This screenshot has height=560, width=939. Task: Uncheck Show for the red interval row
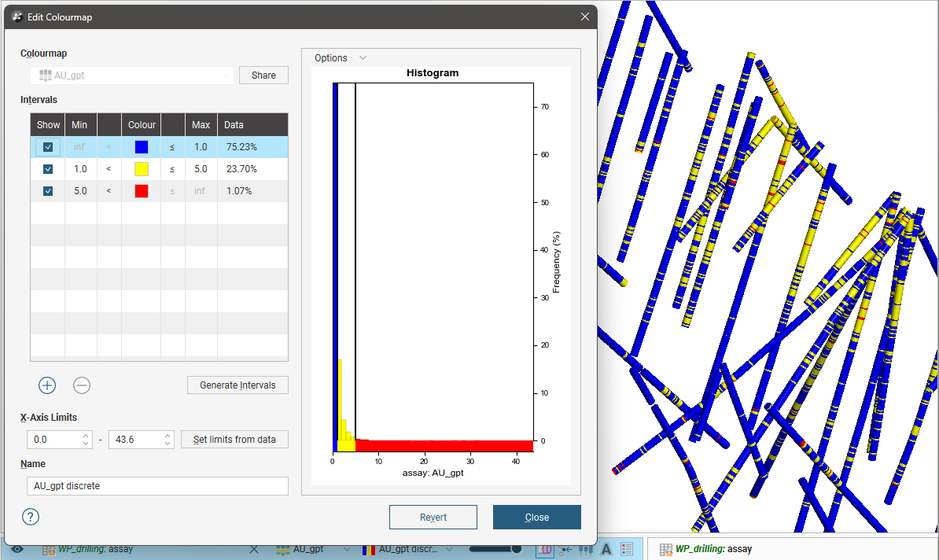tap(48, 191)
